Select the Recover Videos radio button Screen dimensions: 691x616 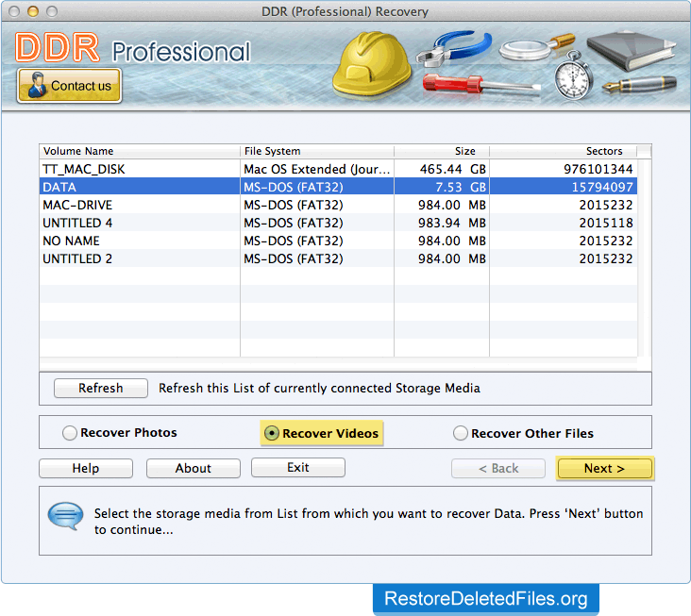[272, 433]
